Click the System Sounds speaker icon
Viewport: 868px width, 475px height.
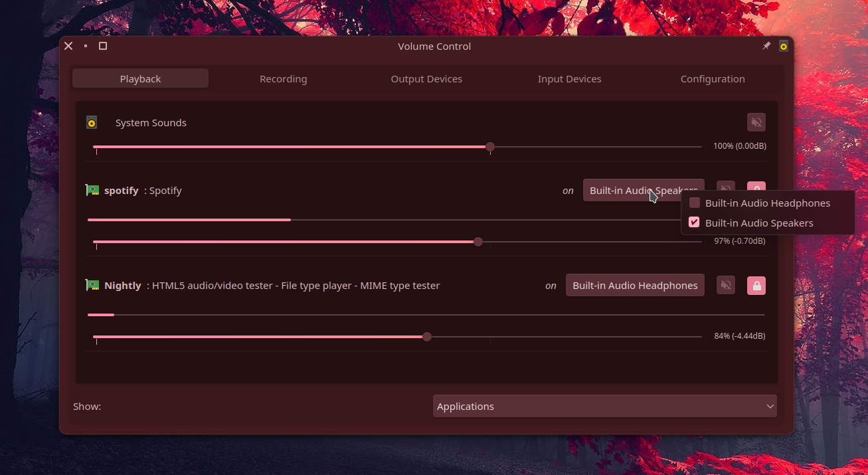[x=92, y=123]
